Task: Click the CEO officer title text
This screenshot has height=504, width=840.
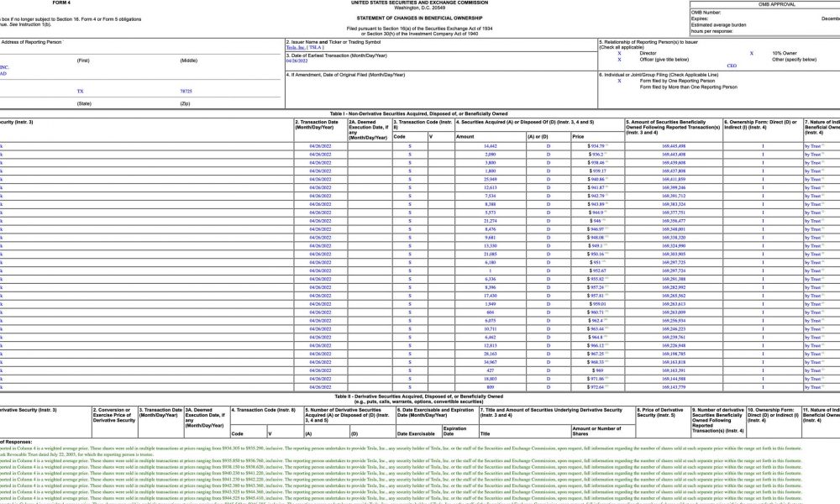Action: (x=732, y=66)
